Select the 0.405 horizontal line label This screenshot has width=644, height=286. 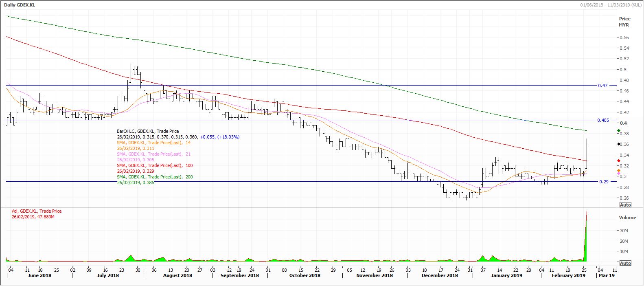(603, 120)
